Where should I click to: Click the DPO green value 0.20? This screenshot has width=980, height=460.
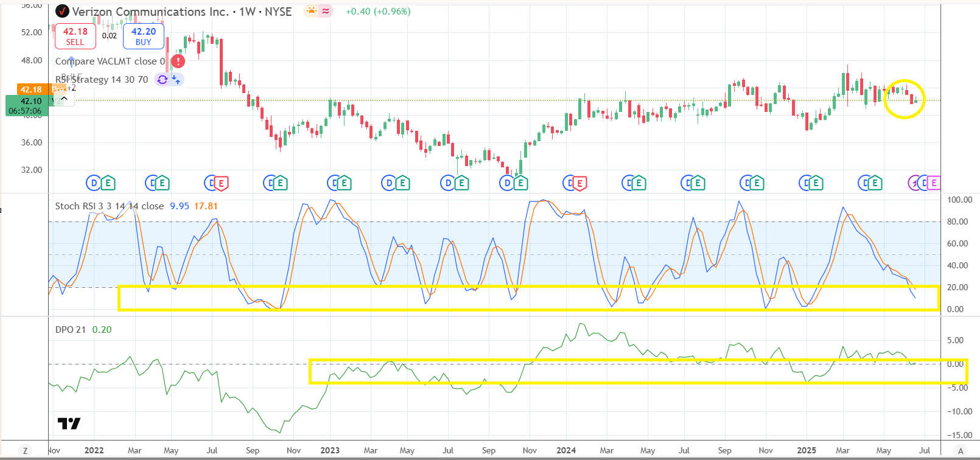102,330
